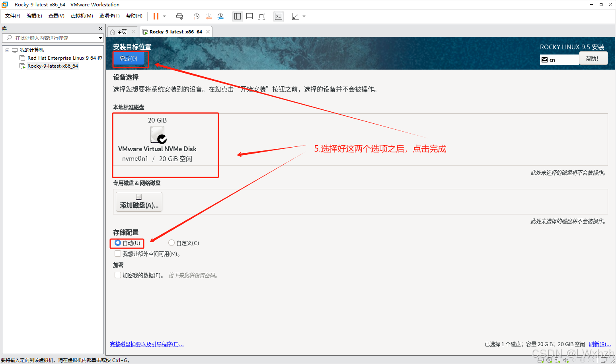Revert the virtual machine to a snapshot
This screenshot has width=616, height=364.
209,16
